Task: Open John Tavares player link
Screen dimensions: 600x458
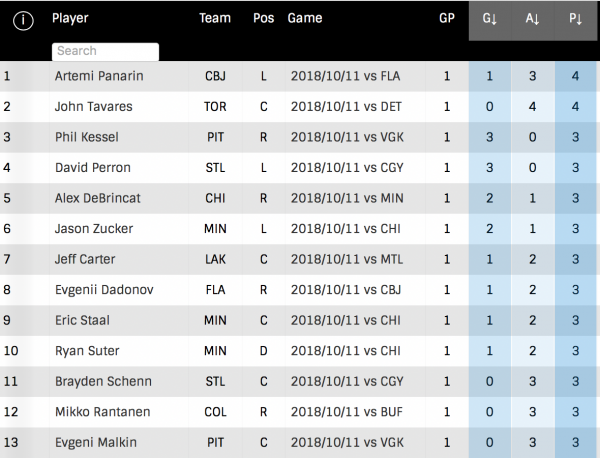Action: (93, 106)
